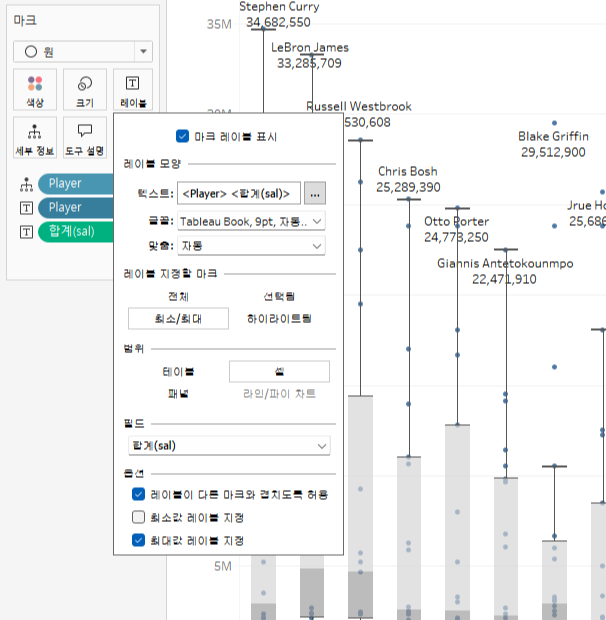Open label text editor with ... button
This screenshot has height=620, width=606.
[315, 193]
